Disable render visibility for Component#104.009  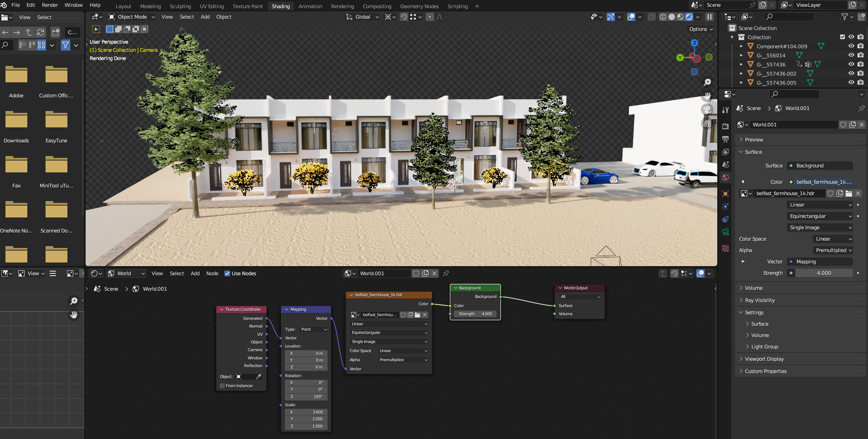point(860,46)
